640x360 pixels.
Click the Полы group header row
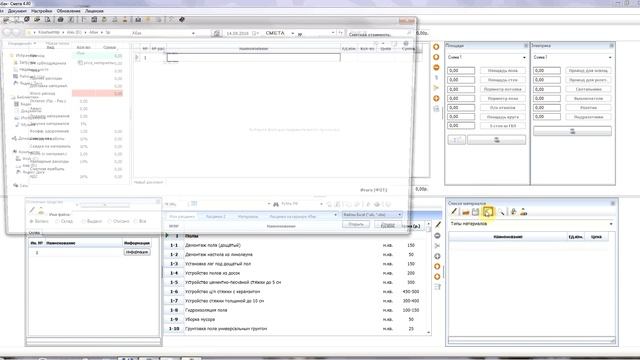pyautogui.click(x=297, y=236)
